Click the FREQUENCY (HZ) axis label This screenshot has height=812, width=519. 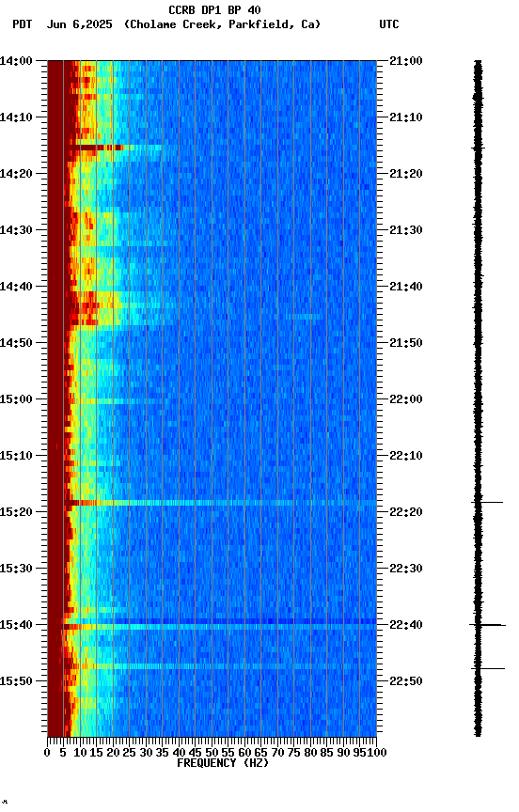pos(223,763)
